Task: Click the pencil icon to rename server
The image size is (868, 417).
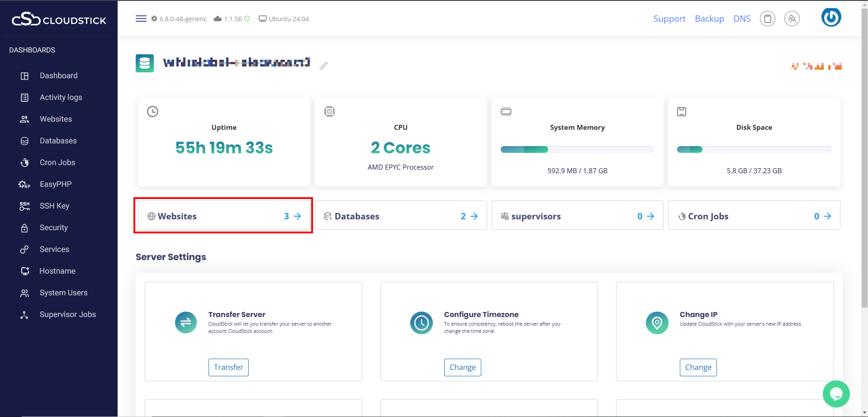Action: 323,66
